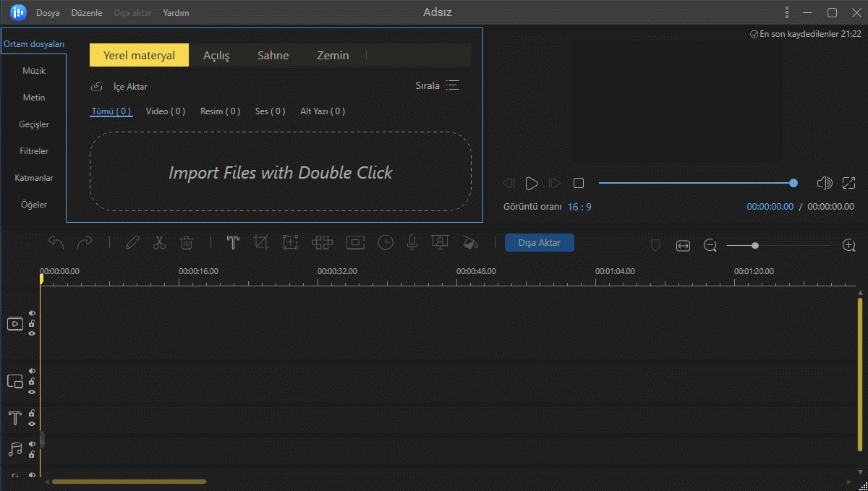
Task: Click the duration clock icon
Action: click(x=386, y=243)
